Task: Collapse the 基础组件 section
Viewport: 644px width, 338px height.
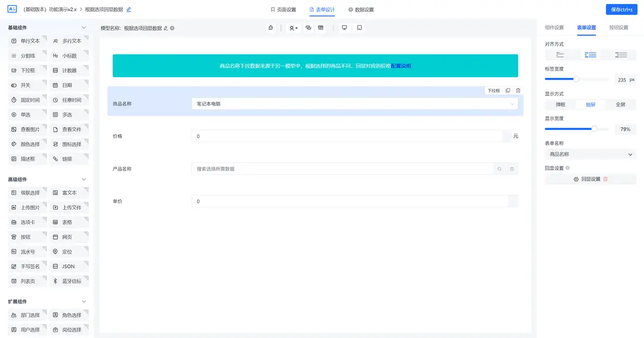Action: pyautogui.click(x=84, y=28)
